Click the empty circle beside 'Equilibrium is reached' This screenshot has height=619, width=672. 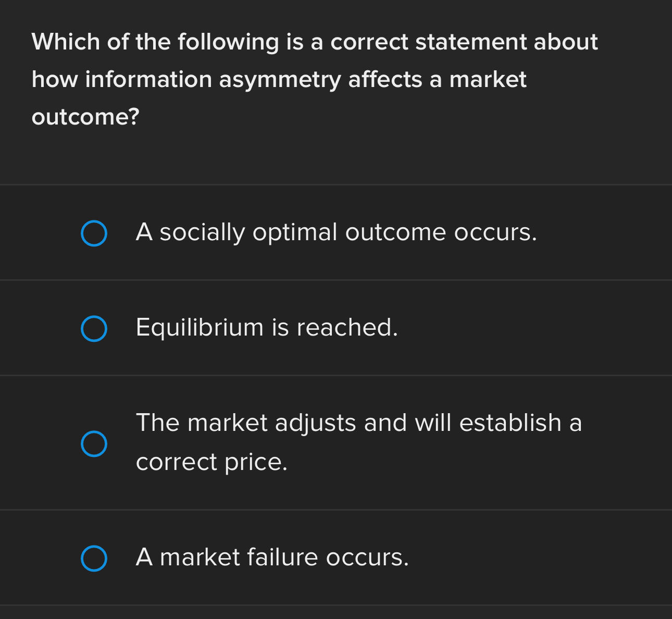[94, 328]
